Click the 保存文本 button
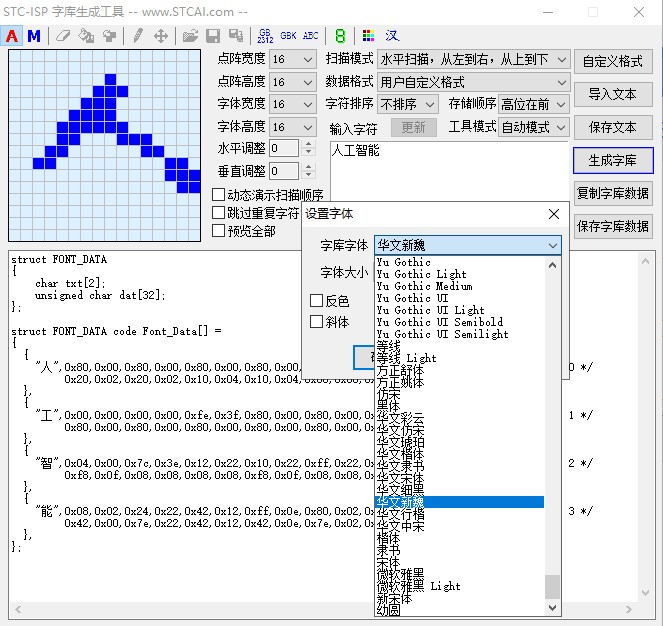This screenshot has width=663, height=626. (x=613, y=127)
